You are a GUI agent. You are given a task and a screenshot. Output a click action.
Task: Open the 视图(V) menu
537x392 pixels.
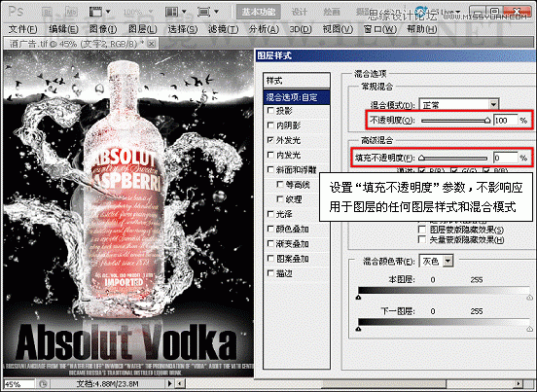[x=338, y=29]
